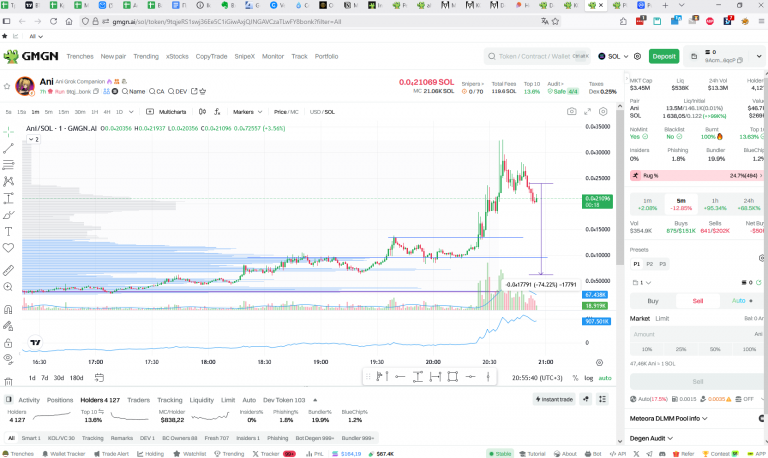
Task: Toggle auto scale on chart
Action: click(605, 378)
